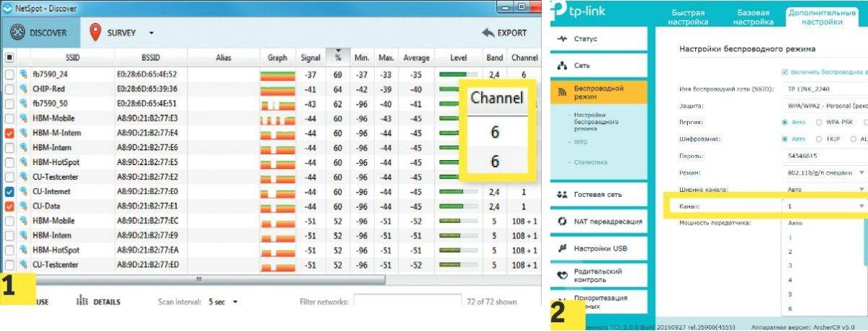This screenshot has height=331, width=868.
Task: Click the DETAILS bars icon at the bottom
Action: tap(82, 301)
